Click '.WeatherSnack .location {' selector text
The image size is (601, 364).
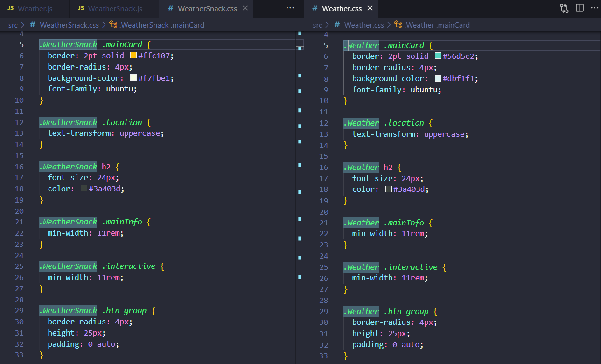point(95,122)
